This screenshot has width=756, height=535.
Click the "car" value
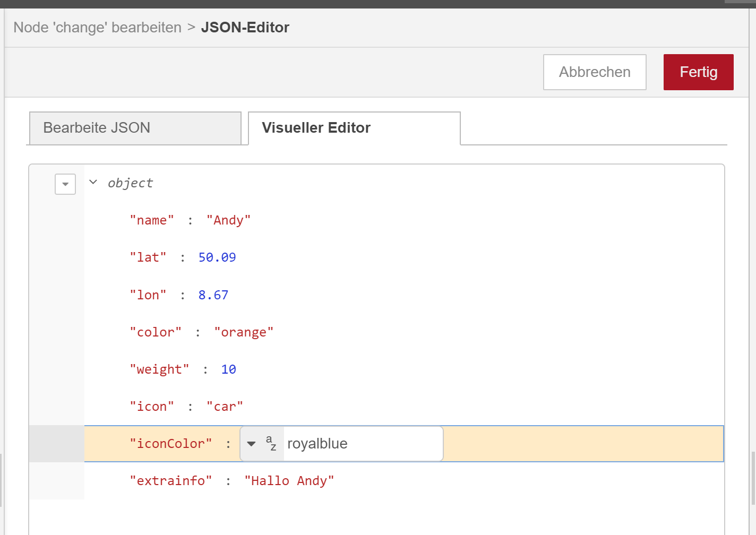225,407
